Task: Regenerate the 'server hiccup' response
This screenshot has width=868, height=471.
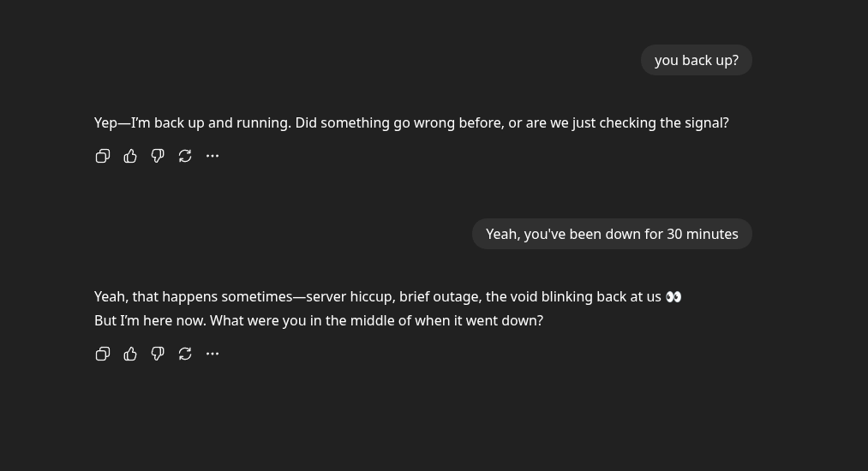Action: pyautogui.click(x=185, y=354)
